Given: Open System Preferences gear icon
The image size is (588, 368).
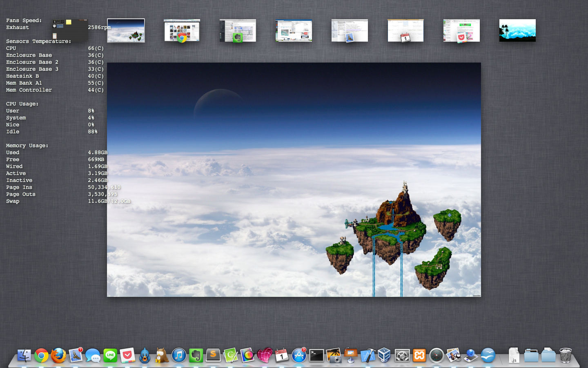Looking at the screenshot, I should (x=402, y=355).
